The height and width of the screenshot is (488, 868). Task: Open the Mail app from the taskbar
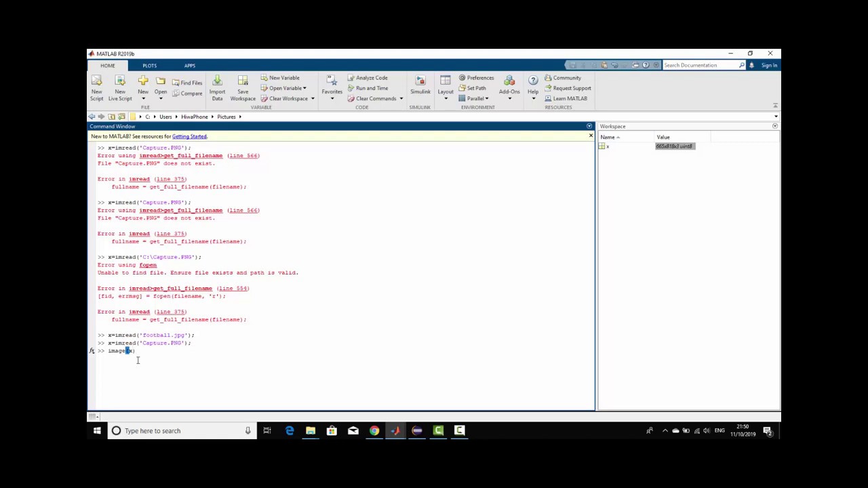point(353,430)
